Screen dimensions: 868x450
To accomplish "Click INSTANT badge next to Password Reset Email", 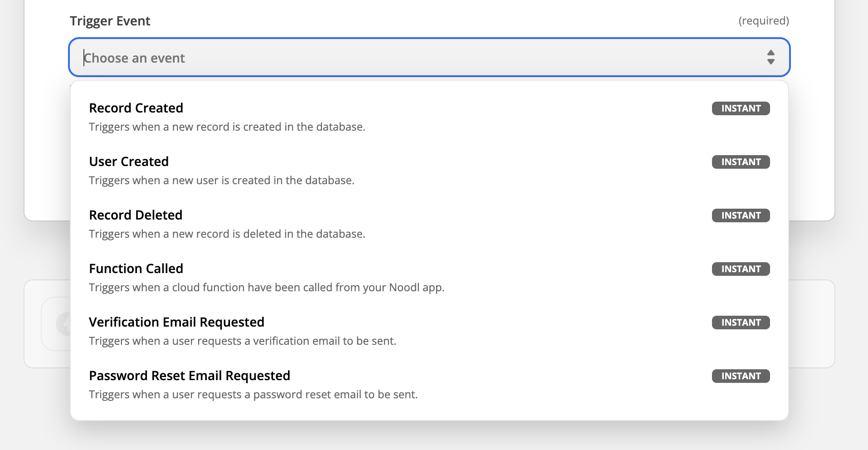I will click(741, 376).
